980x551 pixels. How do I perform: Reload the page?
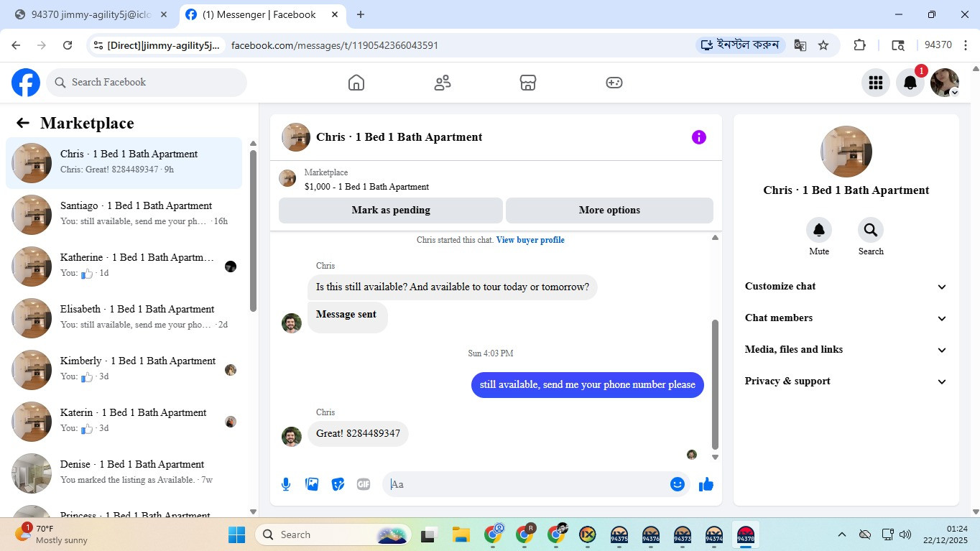[x=68, y=45]
